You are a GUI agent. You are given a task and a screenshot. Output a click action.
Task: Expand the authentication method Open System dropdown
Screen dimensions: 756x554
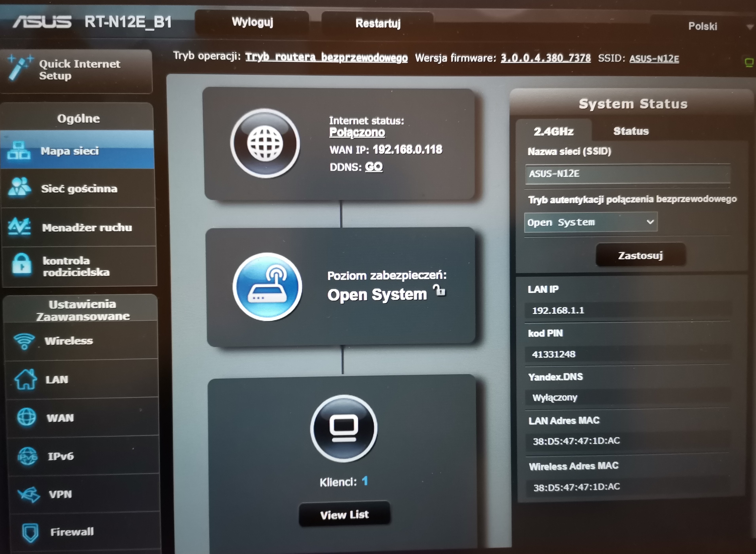[x=591, y=222]
